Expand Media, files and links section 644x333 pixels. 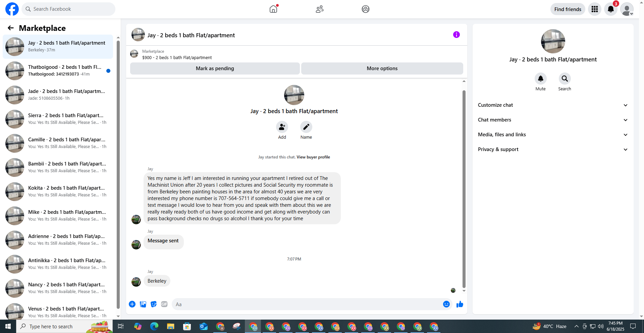point(553,135)
